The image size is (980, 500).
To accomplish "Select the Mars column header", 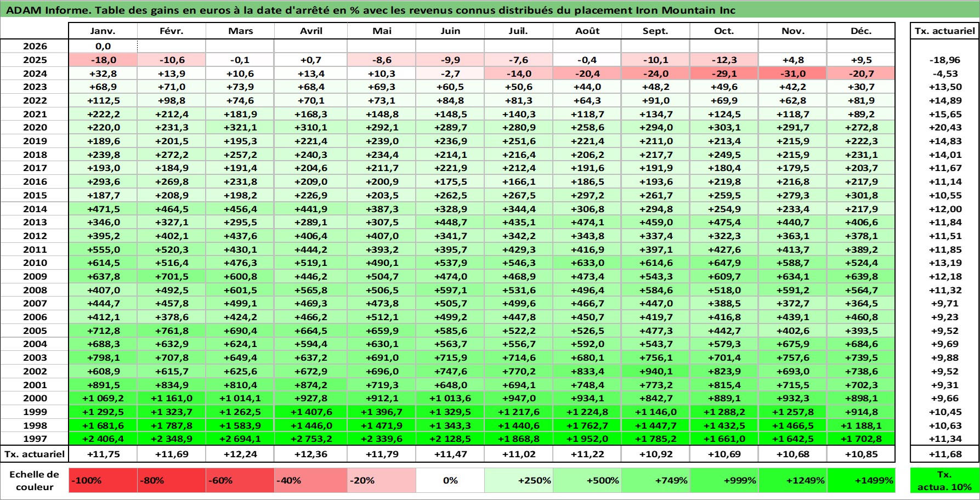I will coord(240,31).
